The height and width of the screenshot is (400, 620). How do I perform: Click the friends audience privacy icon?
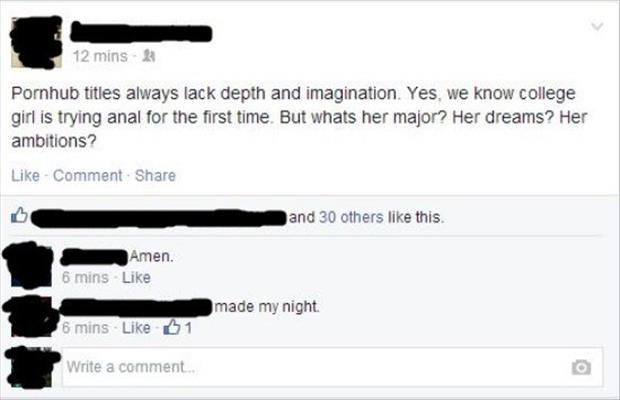[148, 56]
